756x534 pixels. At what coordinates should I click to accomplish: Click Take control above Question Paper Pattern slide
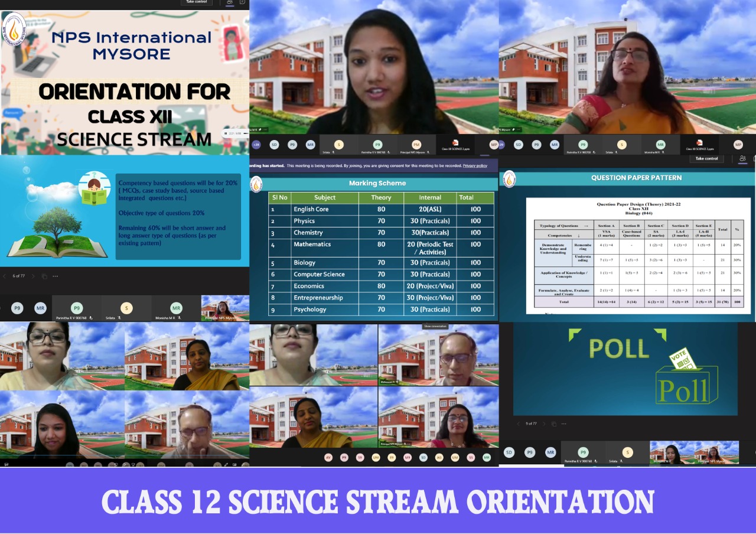pos(706,158)
